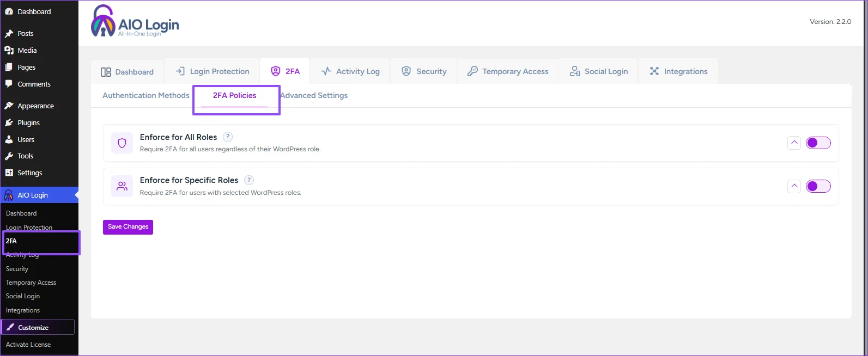Image resolution: width=868 pixels, height=356 pixels.
Task: Click the Integrations nodes icon
Action: pos(654,71)
